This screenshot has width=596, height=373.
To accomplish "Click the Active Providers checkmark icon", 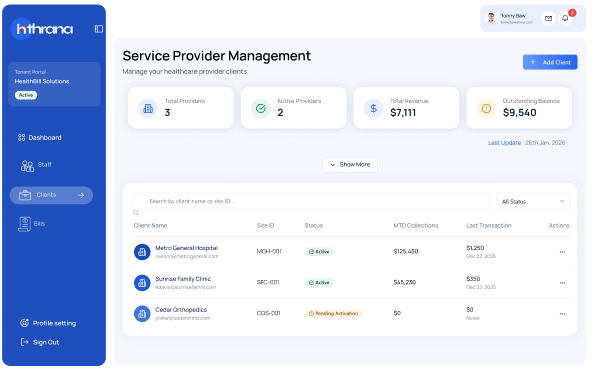I will pyautogui.click(x=261, y=108).
